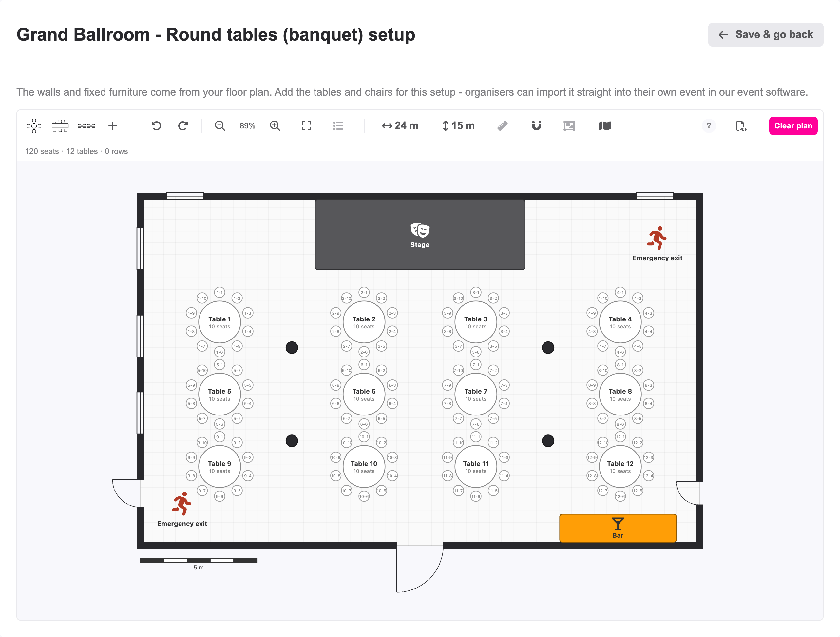Select the Bar element
Viewport: 840px width, 637px height.
[x=618, y=528]
